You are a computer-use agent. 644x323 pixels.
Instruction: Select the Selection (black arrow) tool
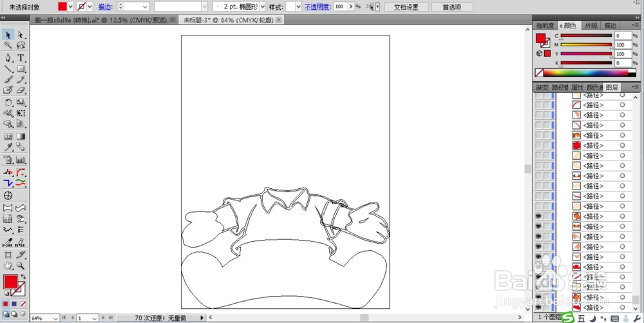[8, 35]
